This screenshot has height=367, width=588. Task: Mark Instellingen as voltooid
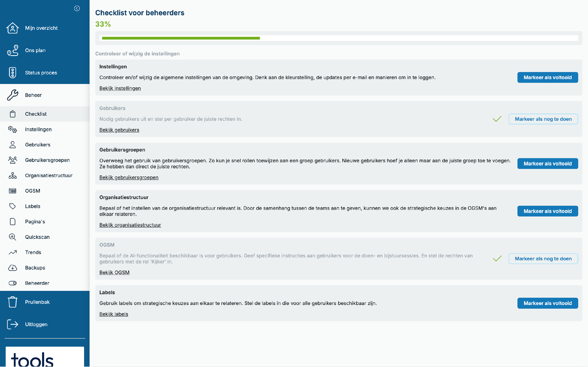547,78
